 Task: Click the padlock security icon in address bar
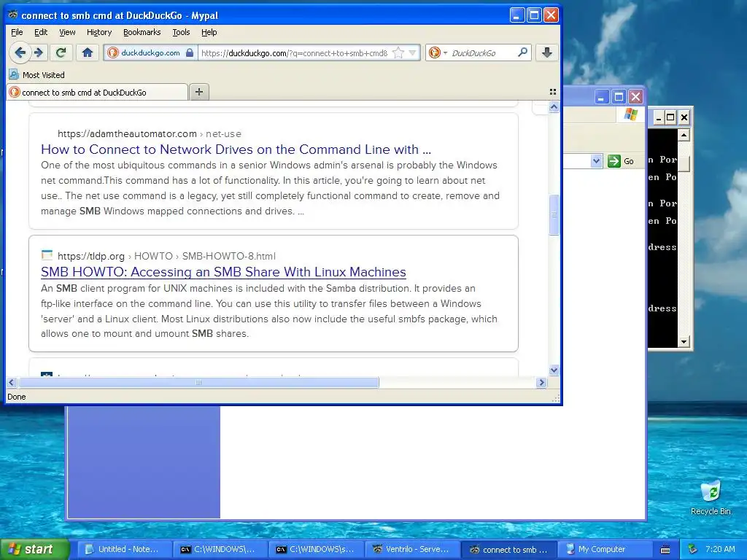coord(190,52)
